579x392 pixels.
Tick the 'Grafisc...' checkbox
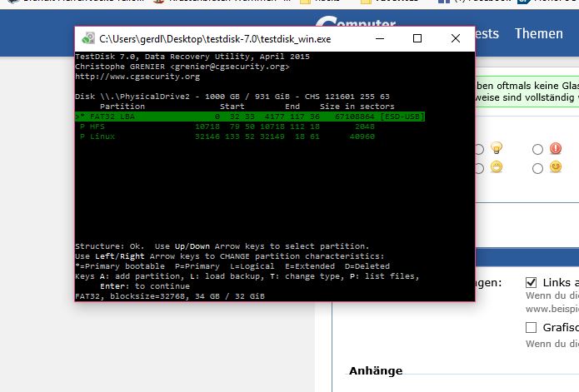tap(531, 327)
